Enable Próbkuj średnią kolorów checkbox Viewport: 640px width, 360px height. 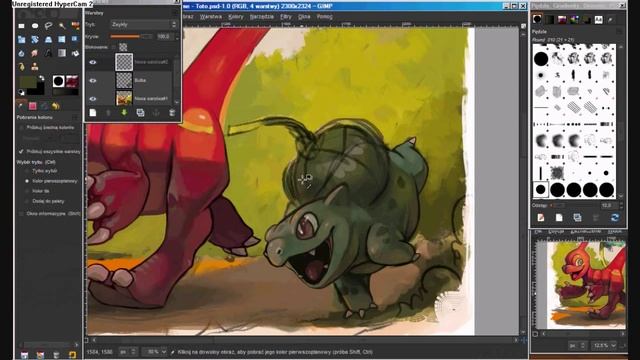[21, 128]
